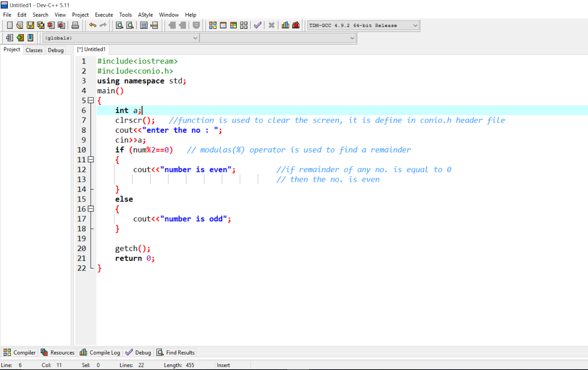
Task: Open the Execute menu
Action: [x=104, y=15]
